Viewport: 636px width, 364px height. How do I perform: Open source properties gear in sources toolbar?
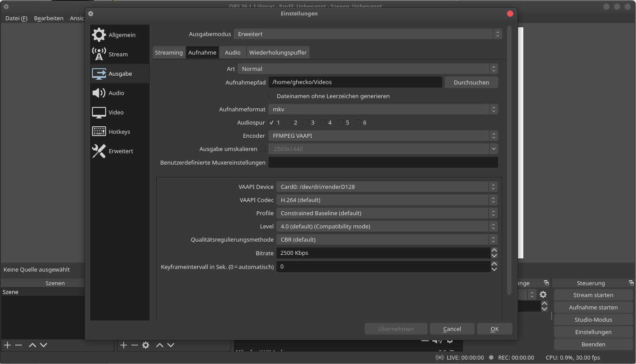(x=146, y=345)
